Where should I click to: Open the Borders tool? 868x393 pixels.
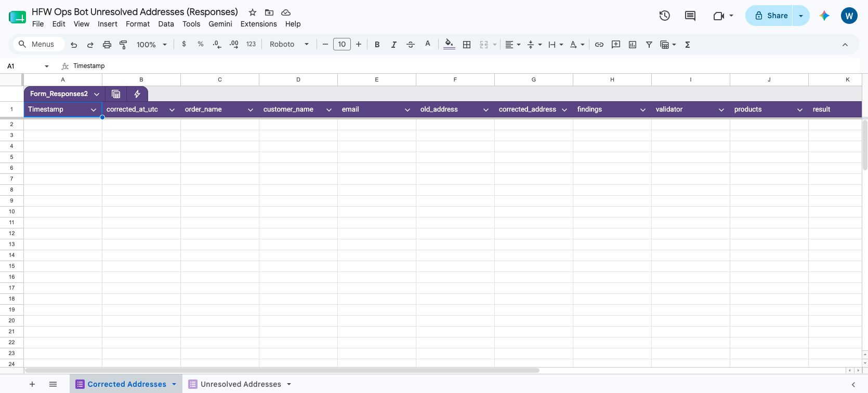pyautogui.click(x=467, y=45)
